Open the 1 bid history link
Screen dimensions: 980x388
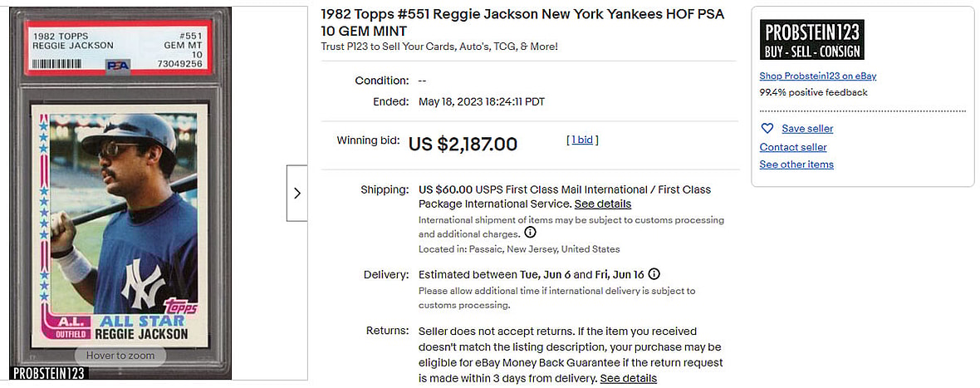click(x=582, y=140)
